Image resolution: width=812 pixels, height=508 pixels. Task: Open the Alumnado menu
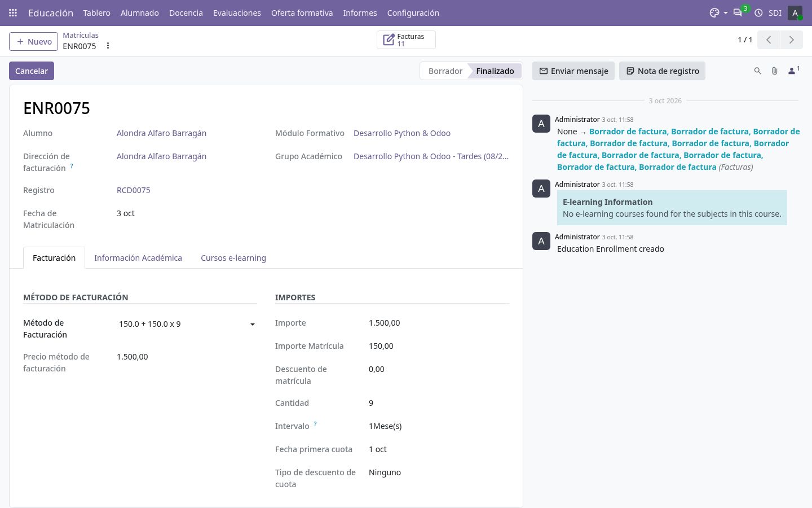[x=140, y=13]
